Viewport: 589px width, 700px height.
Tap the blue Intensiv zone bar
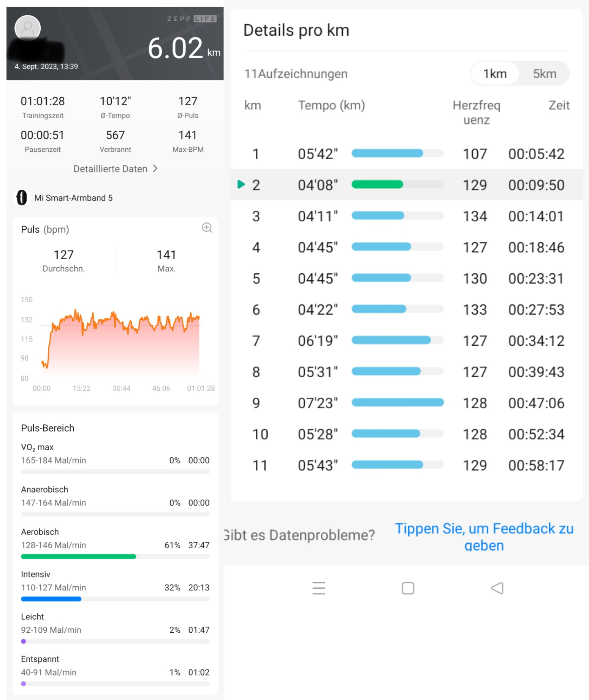coord(51,599)
